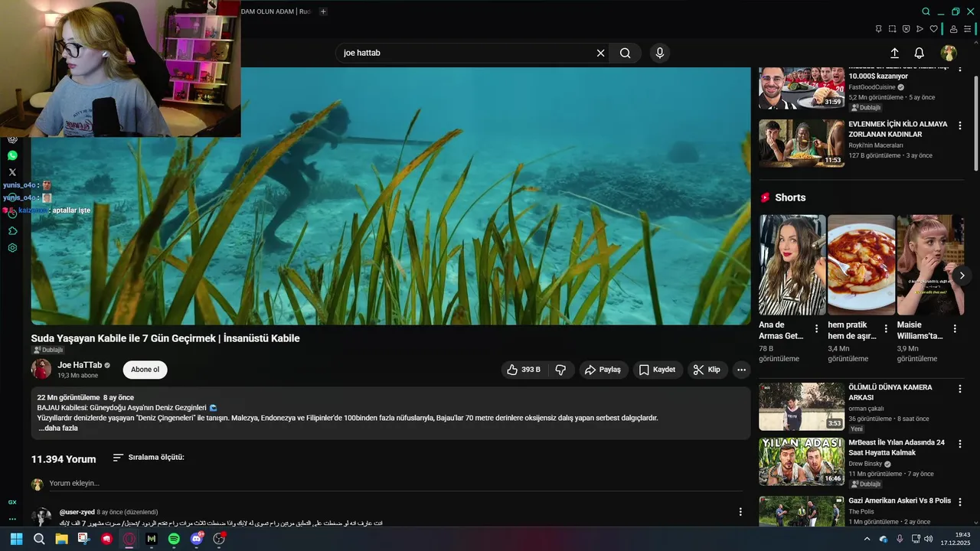Screen dimensions: 980x551
Task: Open options for 'ÖLÜMLÜ DÜNYA KAMERA ARKASI'
Action: [959, 389]
